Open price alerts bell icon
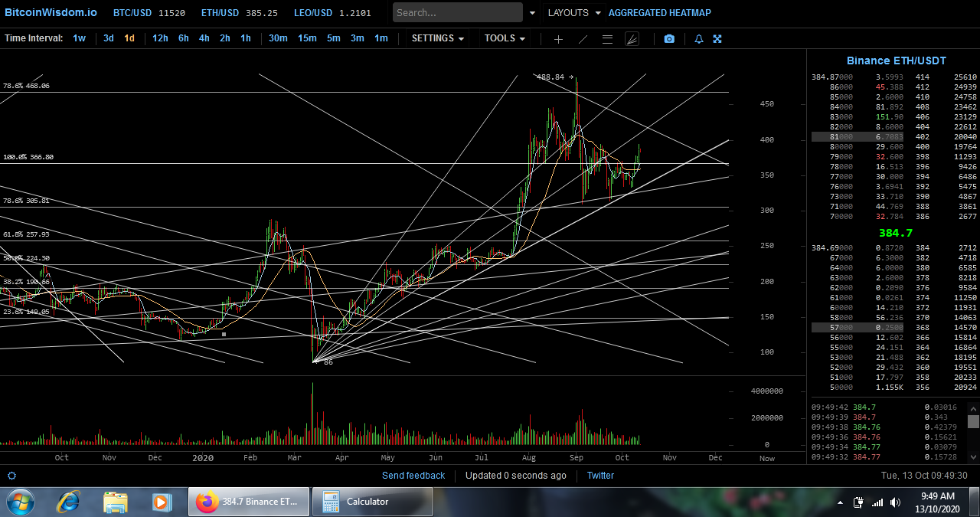The image size is (980, 517). click(699, 39)
